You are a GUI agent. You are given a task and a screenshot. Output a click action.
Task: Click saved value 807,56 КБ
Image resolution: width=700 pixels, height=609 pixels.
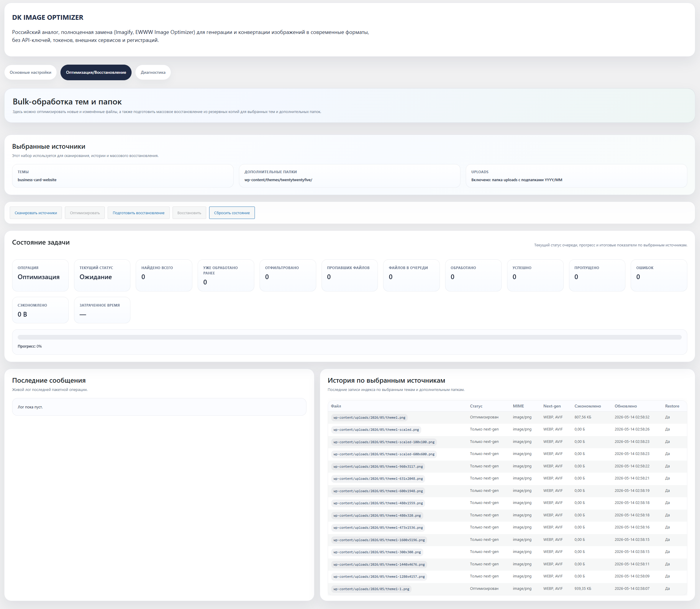pos(583,417)
